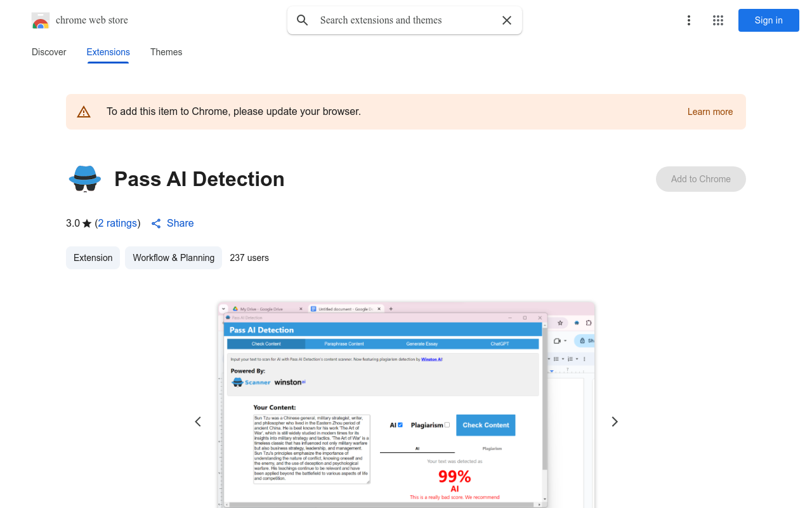Click the Paraphrase Content tab in the screenshot
This screenshot has height=508, width=812.
(x=344, y=344)
